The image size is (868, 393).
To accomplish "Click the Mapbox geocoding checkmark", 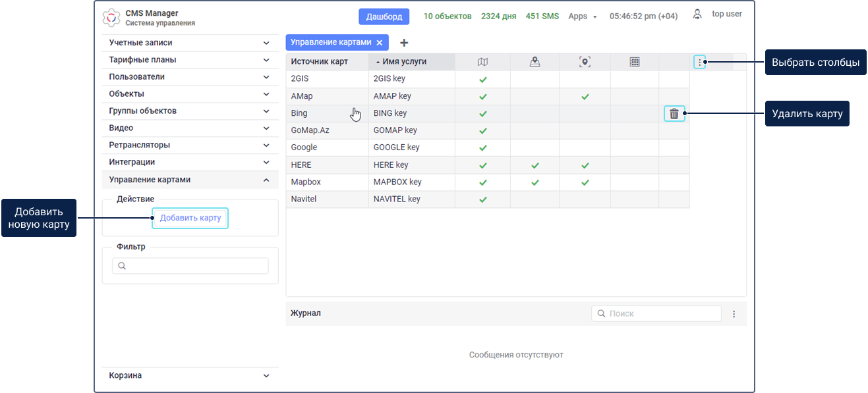I will pyautogui.click(x=585, y=182).
